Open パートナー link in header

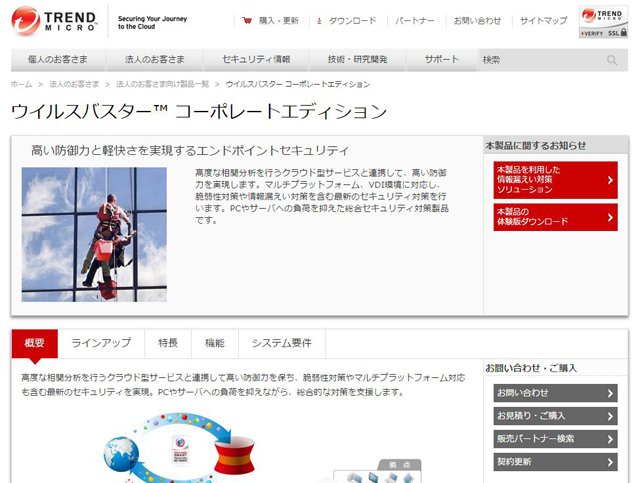[415, 21]
